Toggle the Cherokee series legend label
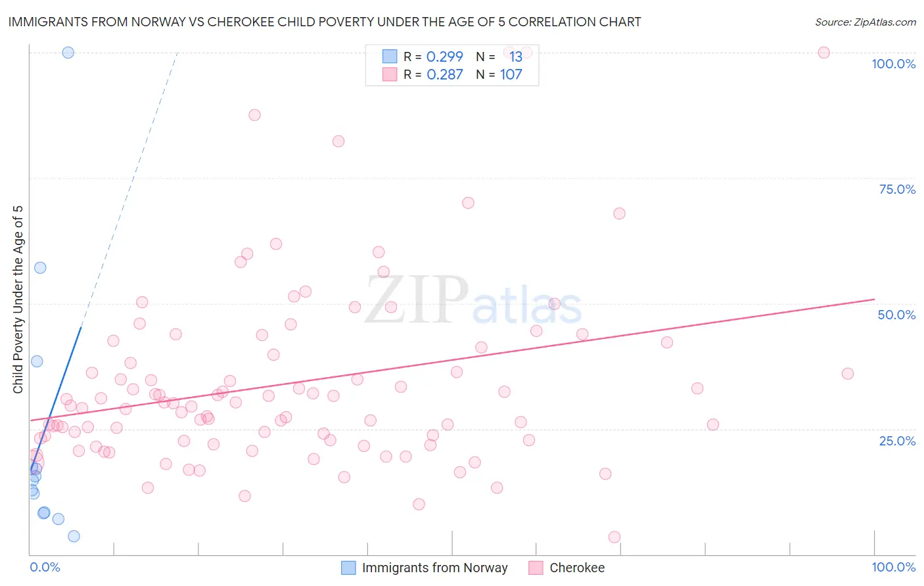Image resolution: width=924 pixels, height=586 pixels. (576, 568)
